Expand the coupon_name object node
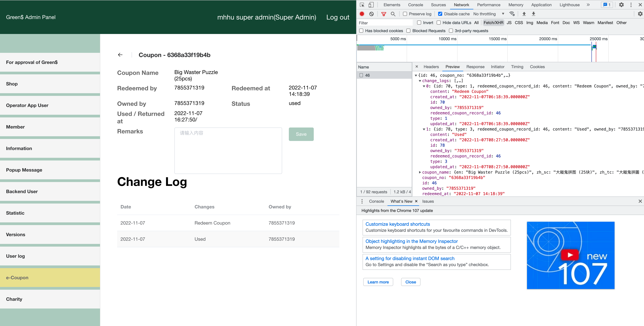This screenshot has height=326, width=644. [x=420, y=172]
